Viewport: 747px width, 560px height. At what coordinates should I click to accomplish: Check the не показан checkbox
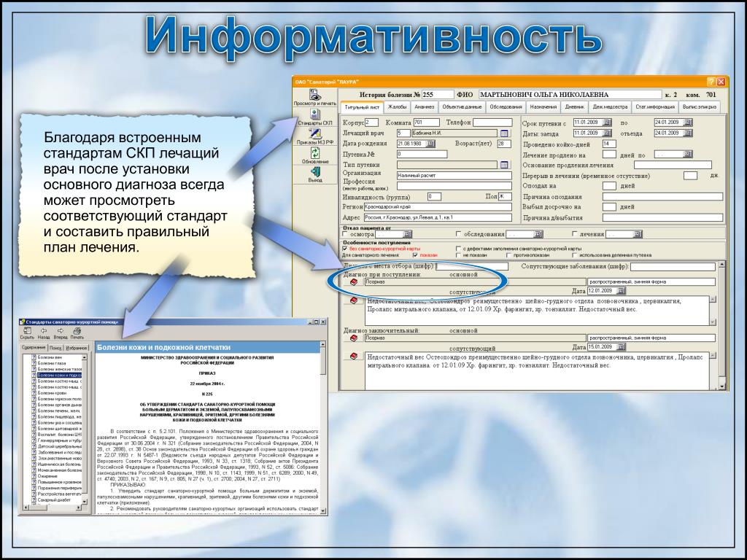pos(459,255)
